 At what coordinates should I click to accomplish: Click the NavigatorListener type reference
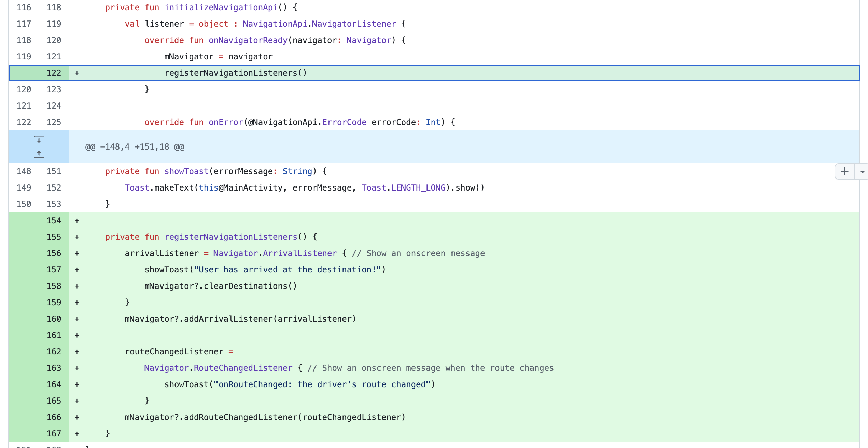click(x=354, y=24)
